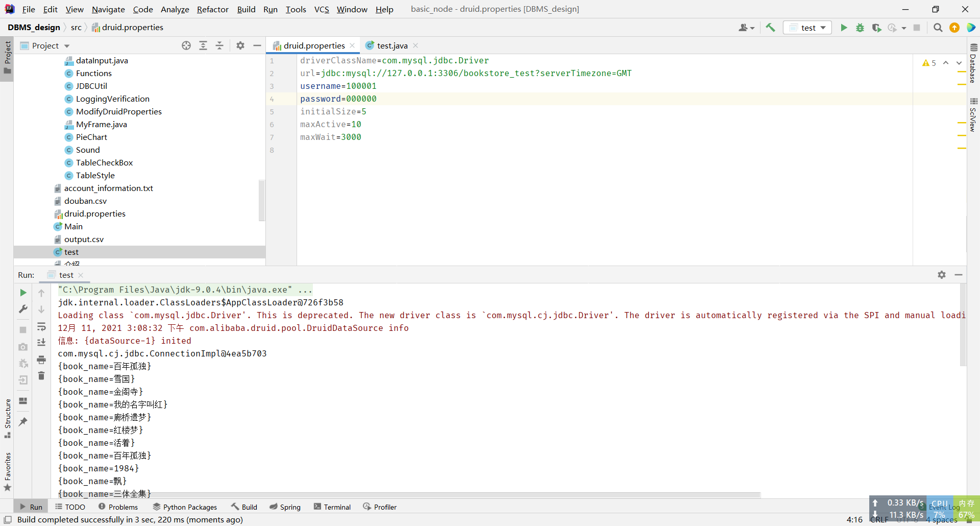The image size is (980, 526).
Task: Open the user account dropdown
Action: (x=746, y=28)
